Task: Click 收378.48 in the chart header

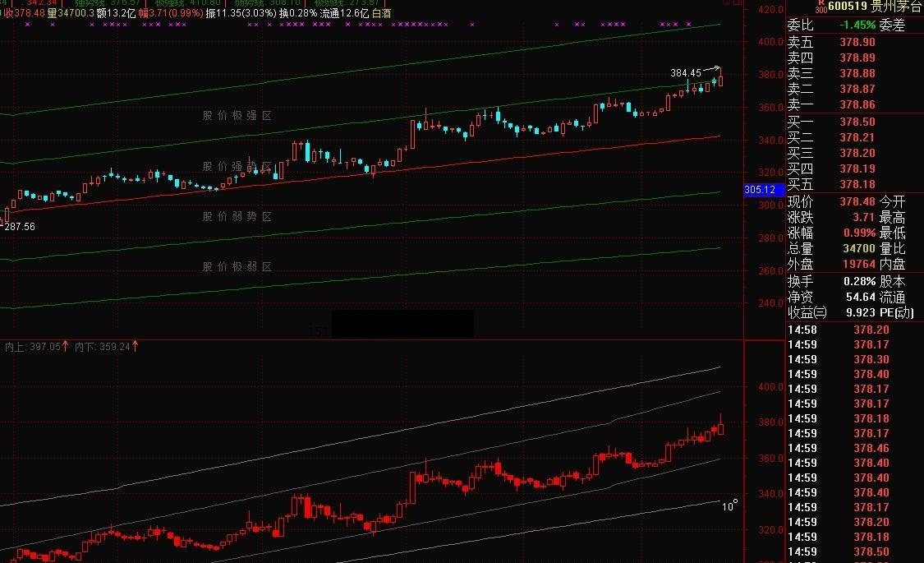Action: (x=24, y=13)
